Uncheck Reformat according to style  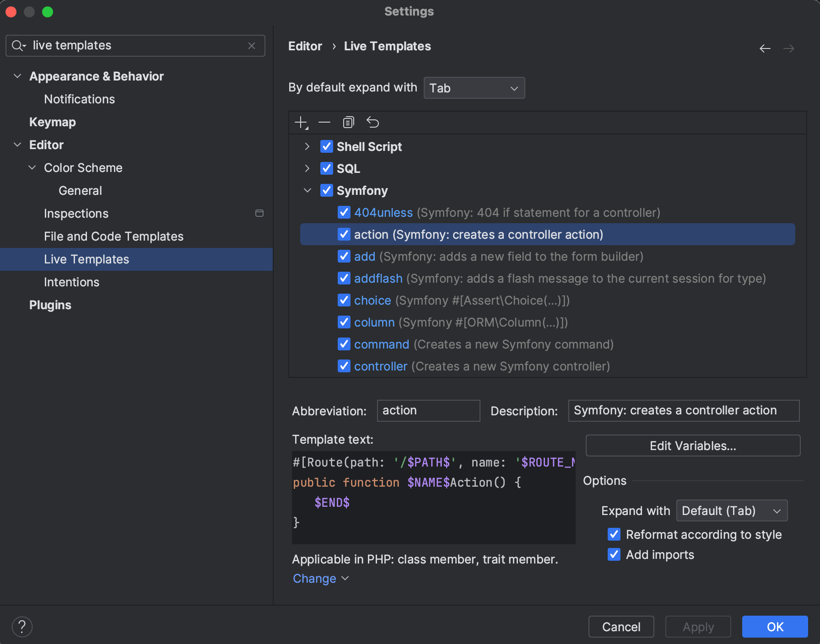click(614, 534)
